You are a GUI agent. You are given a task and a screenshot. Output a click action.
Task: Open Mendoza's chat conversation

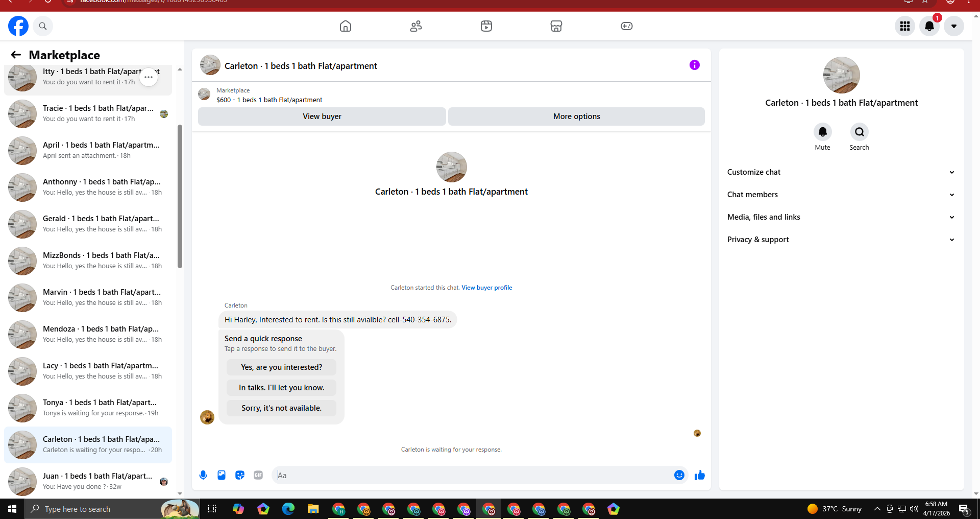pyautogui.click(x=88, y=334)
